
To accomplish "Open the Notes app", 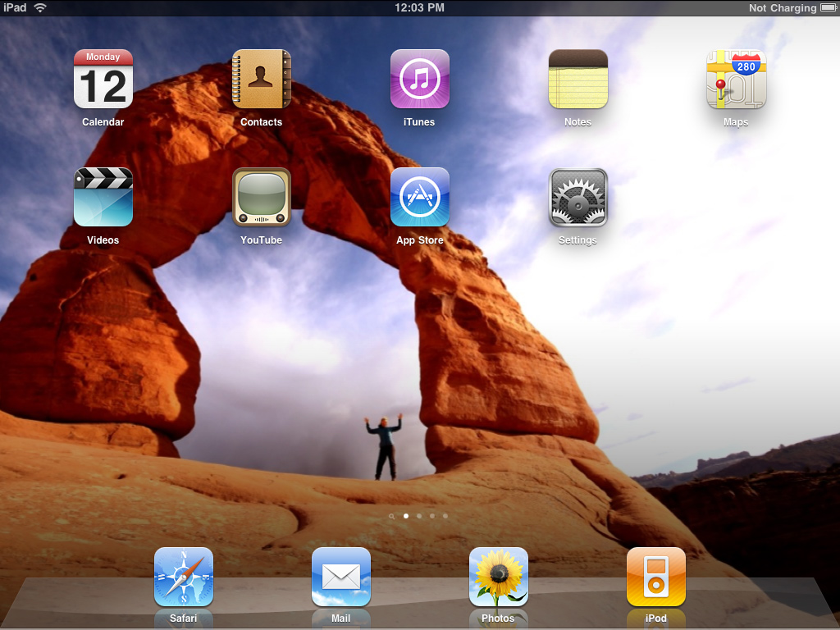I will [578, 80].
